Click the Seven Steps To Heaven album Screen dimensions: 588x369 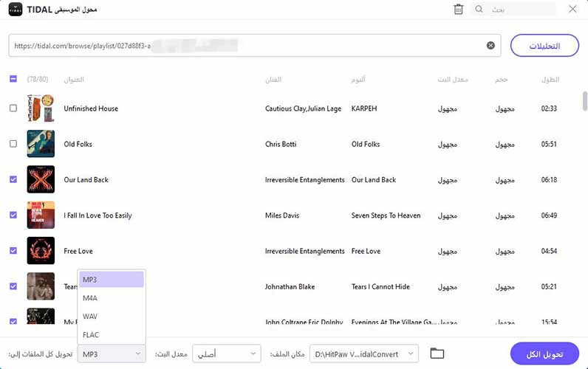(386, 215)
